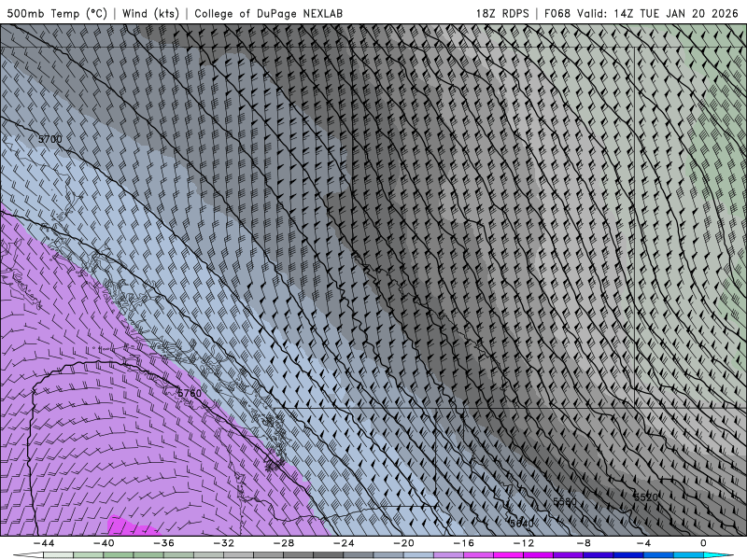Click the -4 color scale label
Screen dimensions: 747x560
coord(643,543)
